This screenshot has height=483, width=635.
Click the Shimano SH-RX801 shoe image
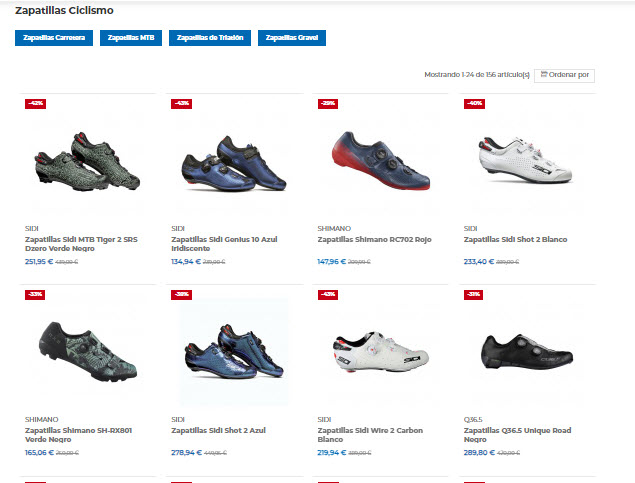click(88, 351)
